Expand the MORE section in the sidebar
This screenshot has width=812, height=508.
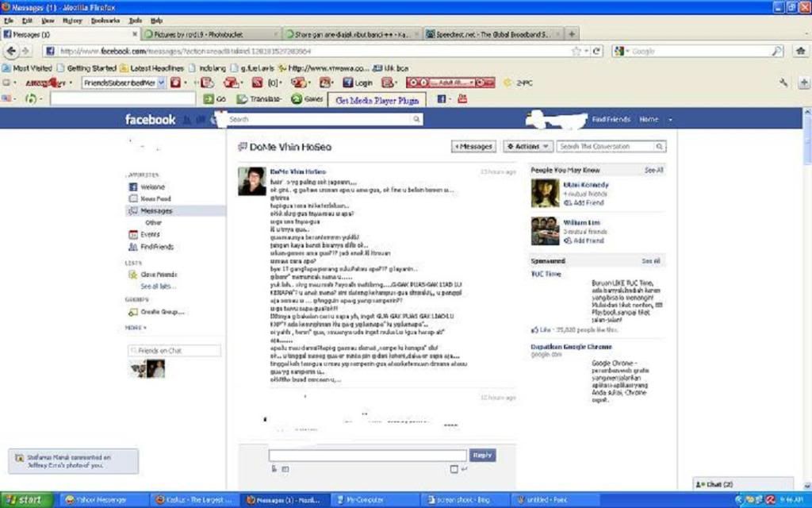136,328
